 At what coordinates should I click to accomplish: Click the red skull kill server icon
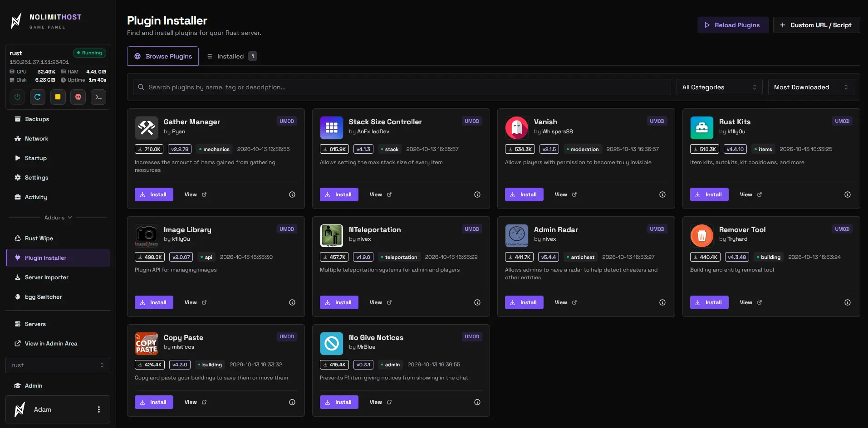click(78, 97)
